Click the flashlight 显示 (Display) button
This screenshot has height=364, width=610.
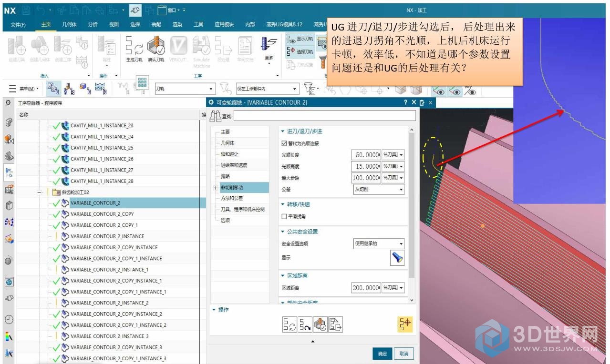397,258
